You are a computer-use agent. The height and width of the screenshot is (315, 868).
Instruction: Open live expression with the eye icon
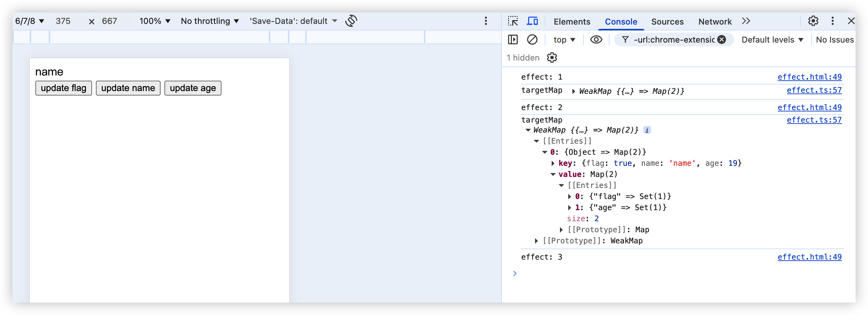coord(596,40)
